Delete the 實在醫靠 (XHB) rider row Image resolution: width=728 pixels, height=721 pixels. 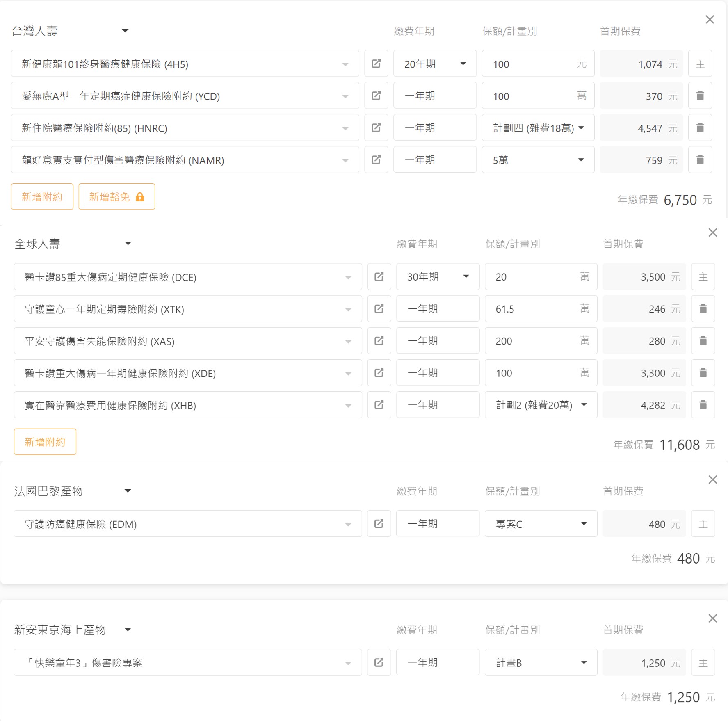click(703, 405)
